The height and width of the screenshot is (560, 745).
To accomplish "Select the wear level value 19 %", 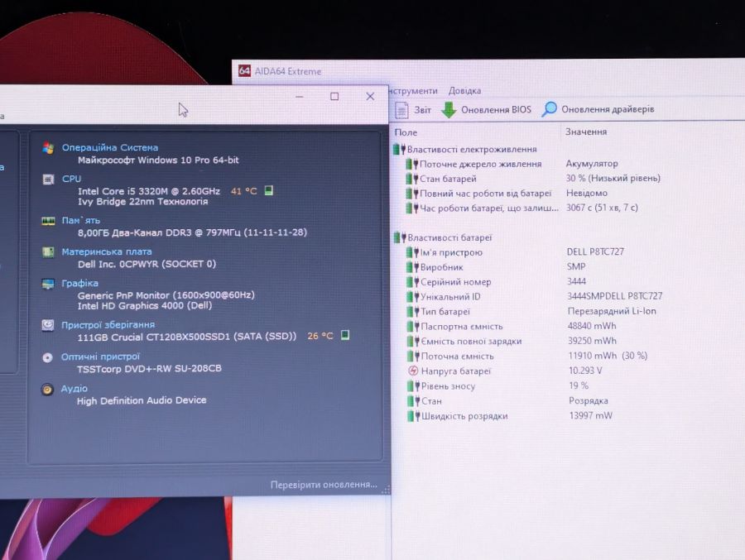I will 579,385.
